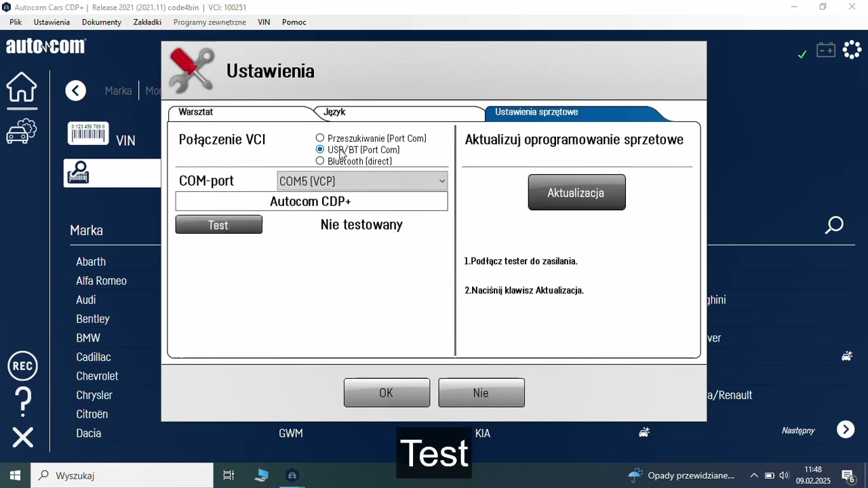Select Abarth in the brand list
Viewport: 868px width, 488px height.
pyautogui.click(x=91, y=262)
